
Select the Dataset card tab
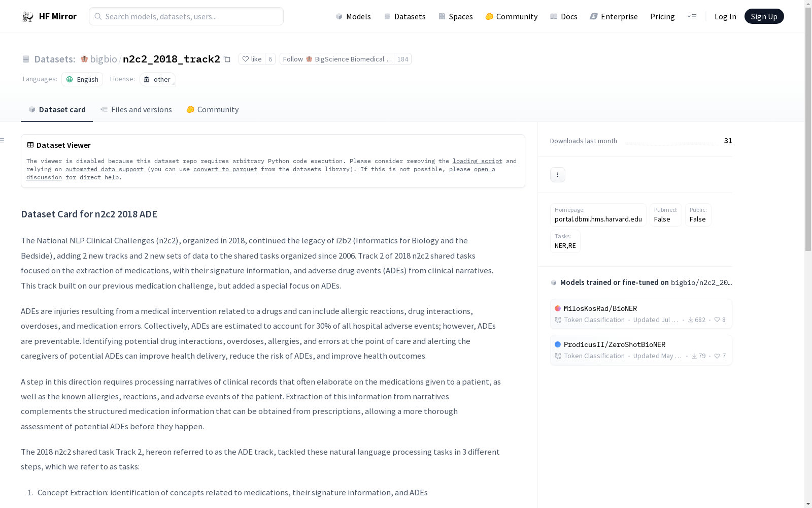57,110
